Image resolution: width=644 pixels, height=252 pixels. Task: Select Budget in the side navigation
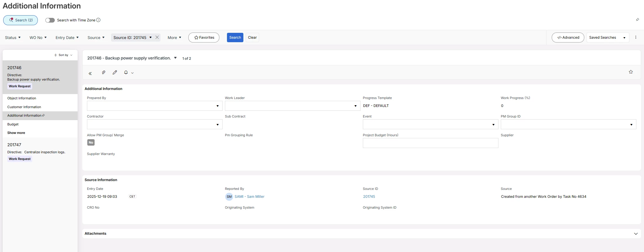tap(13, 124)
